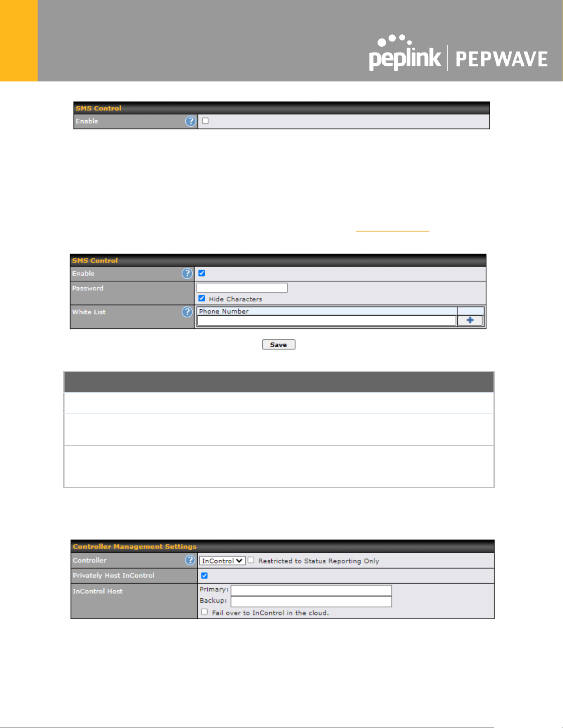Viewport: 563px width, 728px height.
Task: Click the PEPWAVE wordmark in header
Action: point(502,59)
